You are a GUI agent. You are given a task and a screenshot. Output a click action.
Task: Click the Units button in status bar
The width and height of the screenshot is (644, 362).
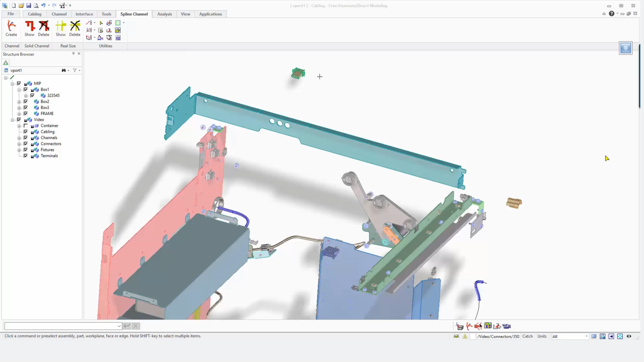pos(542,336)
